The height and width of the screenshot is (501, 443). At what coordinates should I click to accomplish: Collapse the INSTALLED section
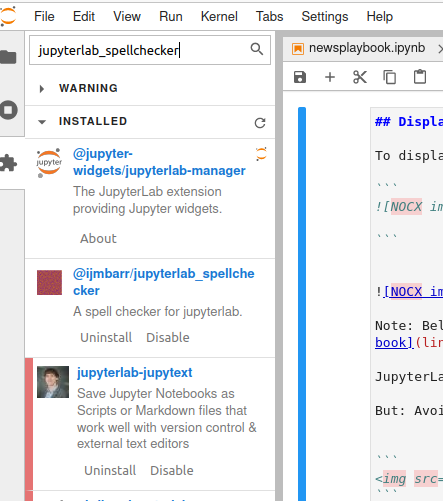tap(42, 122)
